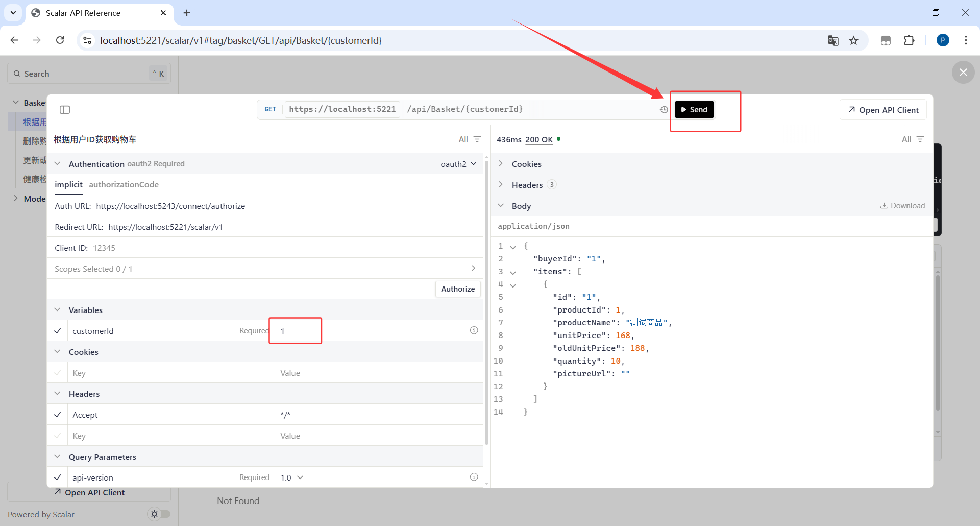Collapse the Basket sidebar group
Image resolution: width=980 pixels, height=526 pixels.
coord(16,103)
